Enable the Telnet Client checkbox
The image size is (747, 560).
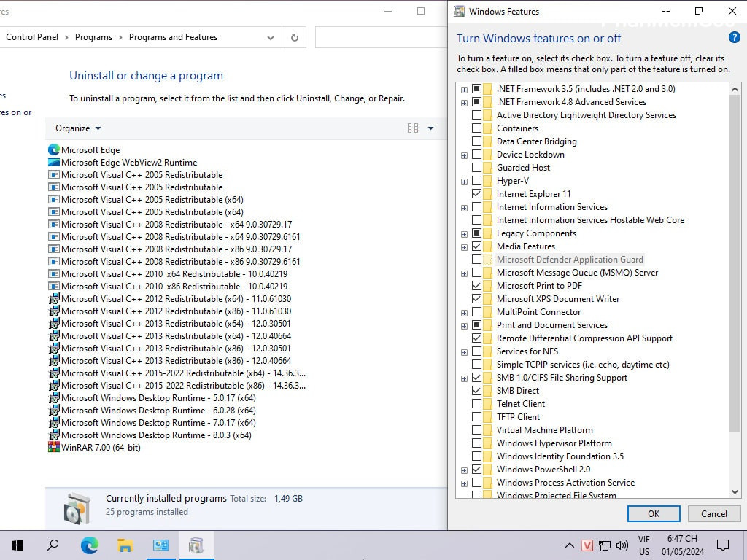pyautogui.click(x=476, y=404)
